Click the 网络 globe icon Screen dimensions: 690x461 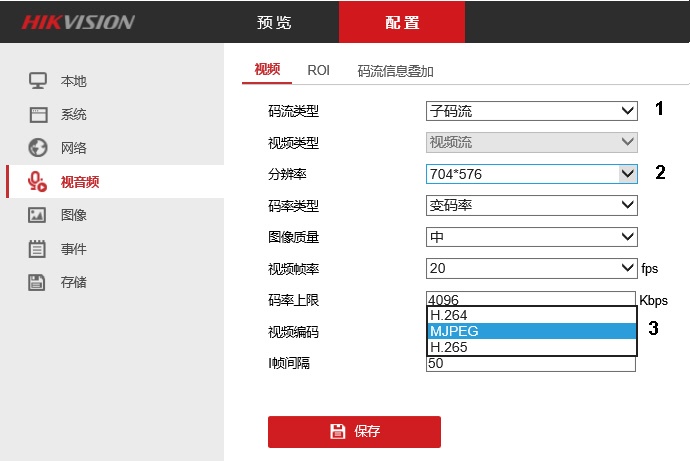coord(38,148)
